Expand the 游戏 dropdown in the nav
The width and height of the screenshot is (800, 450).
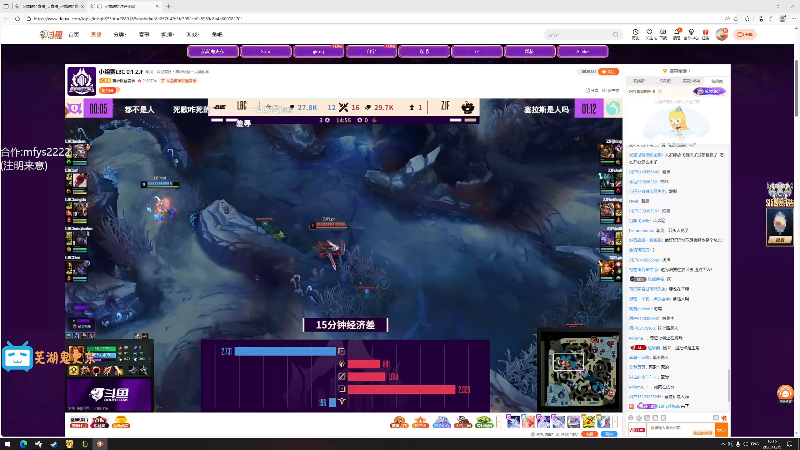point(192,35)
